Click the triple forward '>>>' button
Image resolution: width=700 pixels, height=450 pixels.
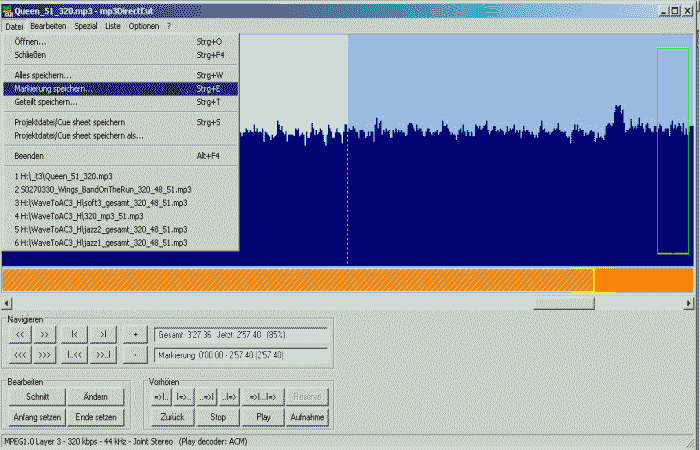point(46,354)
